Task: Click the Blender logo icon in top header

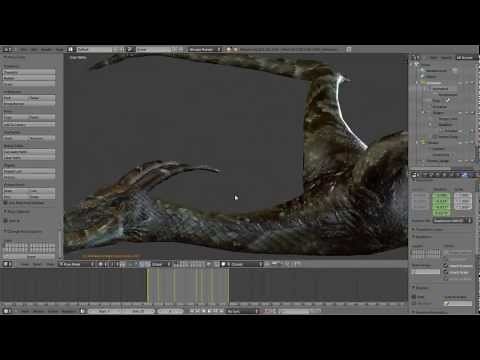Action: (229, 49)
